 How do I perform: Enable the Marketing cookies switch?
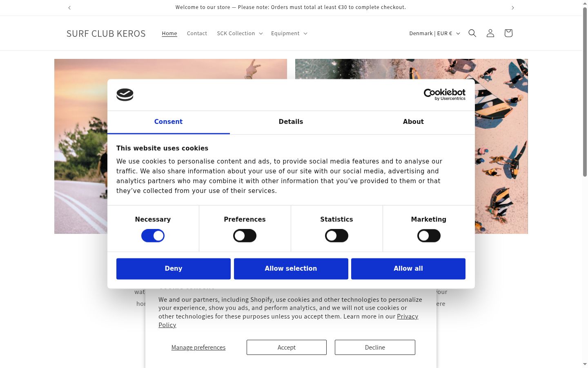point(429,236)
